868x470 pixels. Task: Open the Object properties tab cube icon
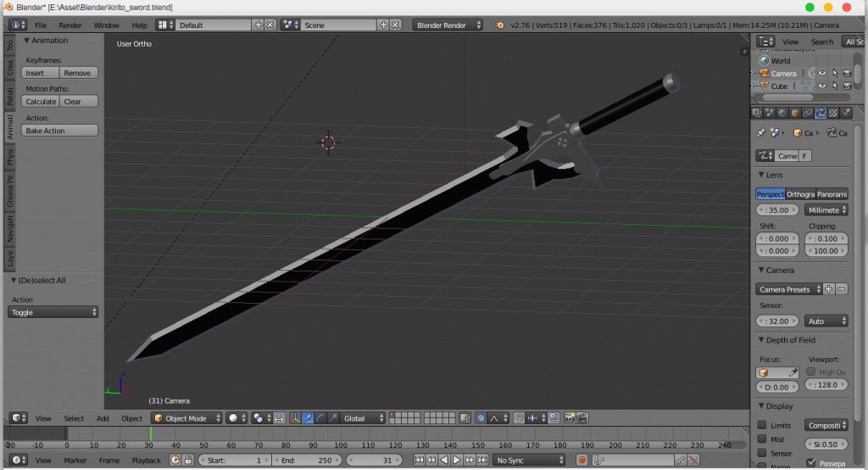point(795,113)
